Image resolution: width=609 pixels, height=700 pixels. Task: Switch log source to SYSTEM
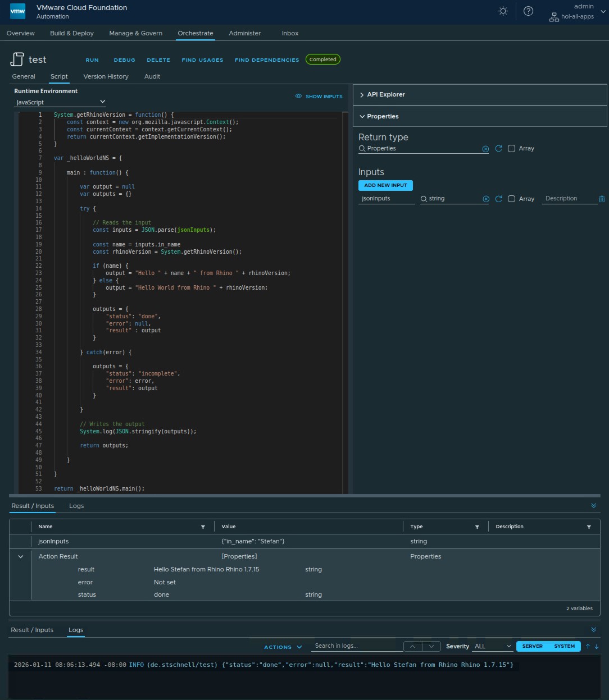[563, 646]
